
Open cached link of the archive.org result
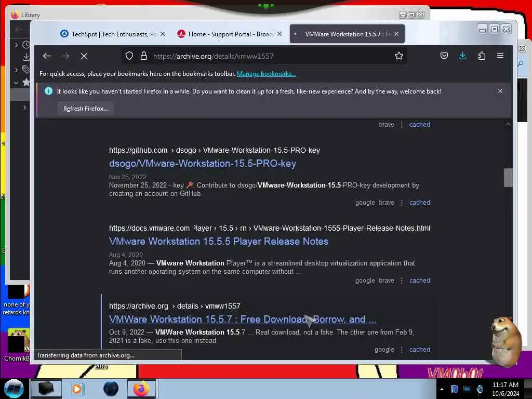click(x=420, y=350)
